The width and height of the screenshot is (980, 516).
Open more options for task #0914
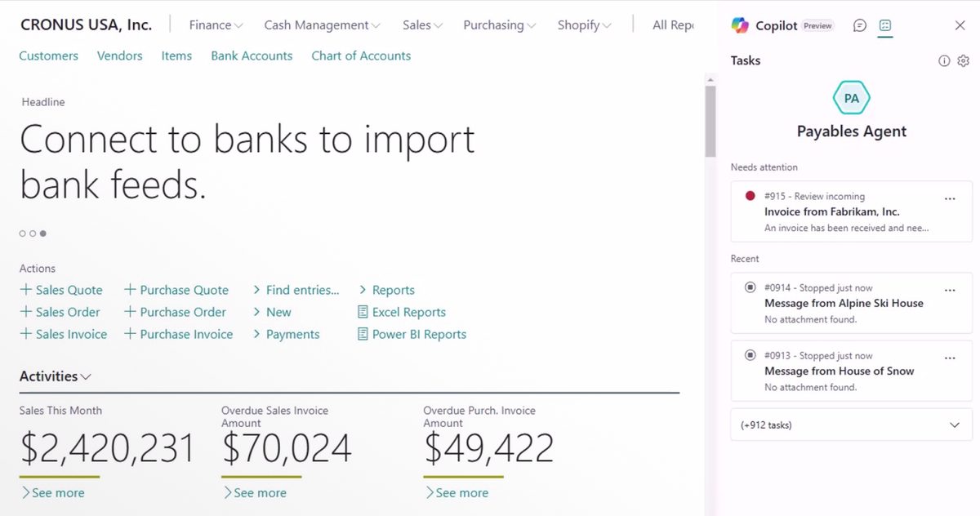(950, 290)
